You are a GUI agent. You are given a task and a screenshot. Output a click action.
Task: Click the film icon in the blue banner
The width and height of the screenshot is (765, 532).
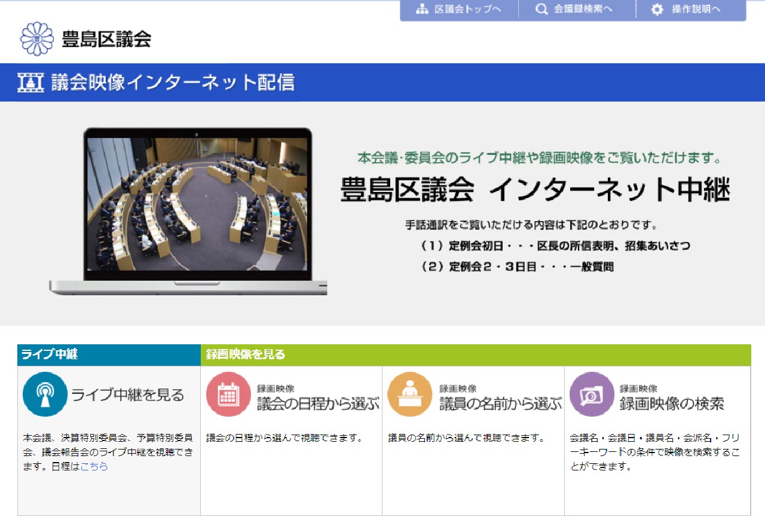[32, 82]
